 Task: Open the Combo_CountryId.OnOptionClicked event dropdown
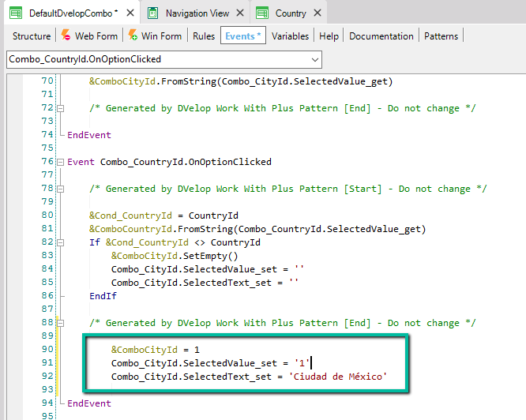click(x=314, y=60)
